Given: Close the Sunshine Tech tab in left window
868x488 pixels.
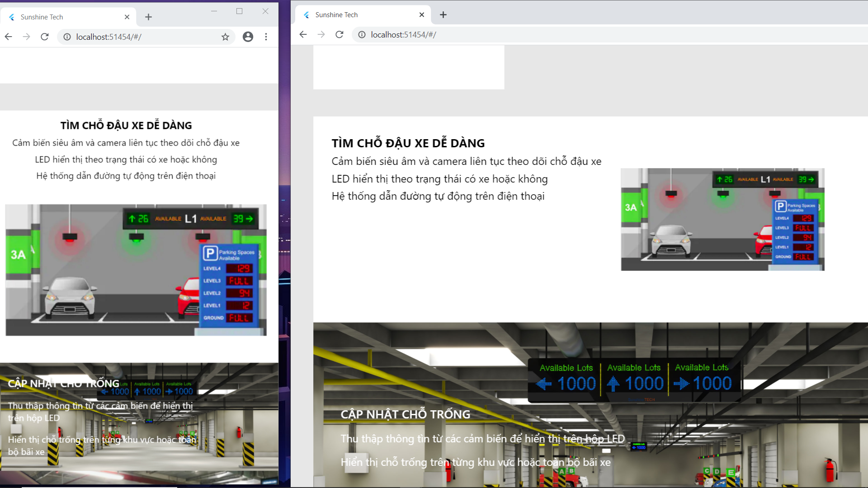Looking at the screenshot, I should pyautogui.click(x=127, y=17).
